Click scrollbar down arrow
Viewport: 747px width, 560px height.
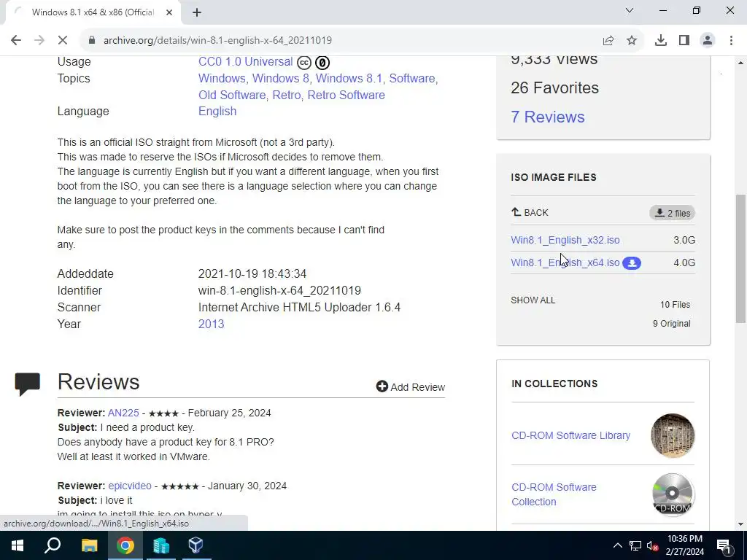coord(740,524)
